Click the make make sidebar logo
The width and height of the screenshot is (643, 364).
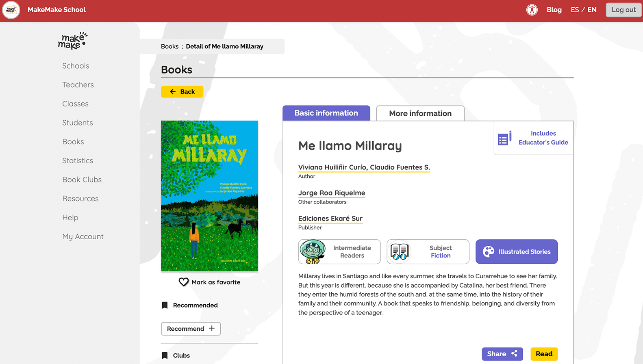pyautogui.click(x=73, y=41)
